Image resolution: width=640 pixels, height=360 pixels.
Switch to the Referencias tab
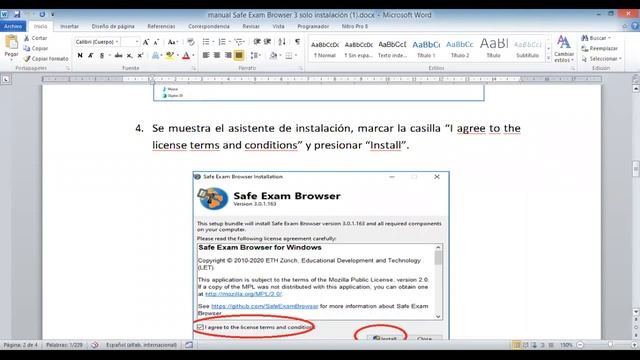[161, 26]
